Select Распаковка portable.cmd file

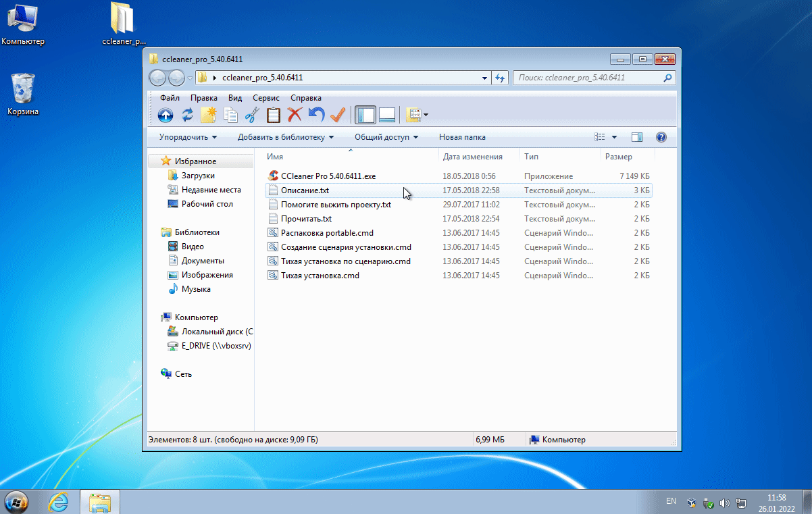coord(459,233)
